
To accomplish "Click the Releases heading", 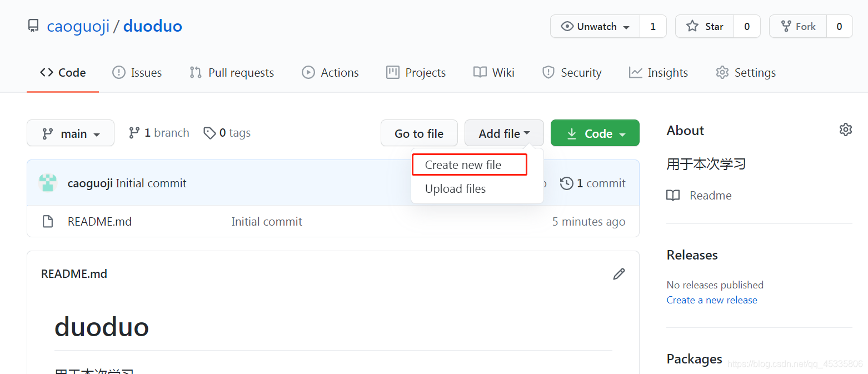I will (x=692, y=255).
